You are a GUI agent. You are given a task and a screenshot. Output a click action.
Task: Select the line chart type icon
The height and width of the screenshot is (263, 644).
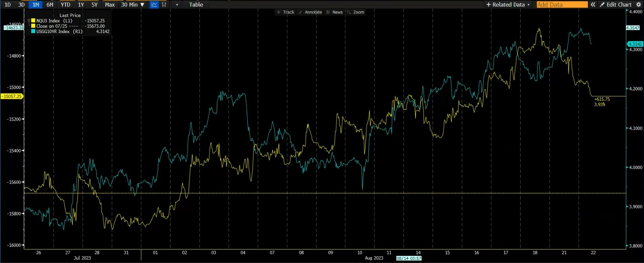click(x=154, y=5)
